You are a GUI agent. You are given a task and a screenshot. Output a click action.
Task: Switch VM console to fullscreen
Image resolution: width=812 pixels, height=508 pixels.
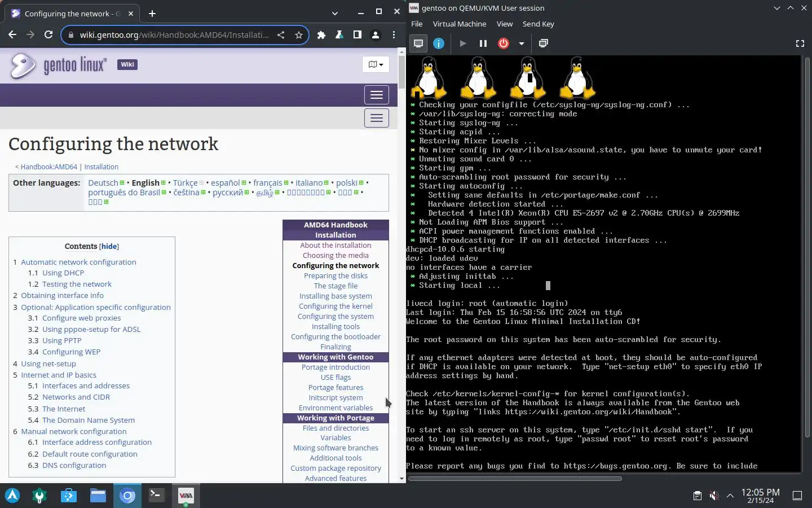coord(800,43)
